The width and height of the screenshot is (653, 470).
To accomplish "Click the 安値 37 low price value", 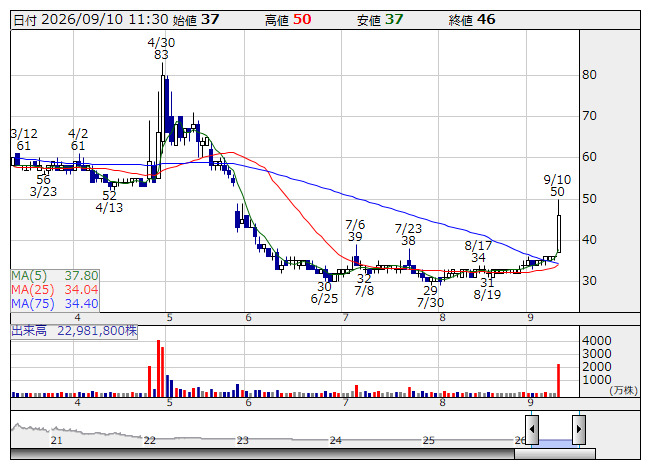I will click(380, 20).
